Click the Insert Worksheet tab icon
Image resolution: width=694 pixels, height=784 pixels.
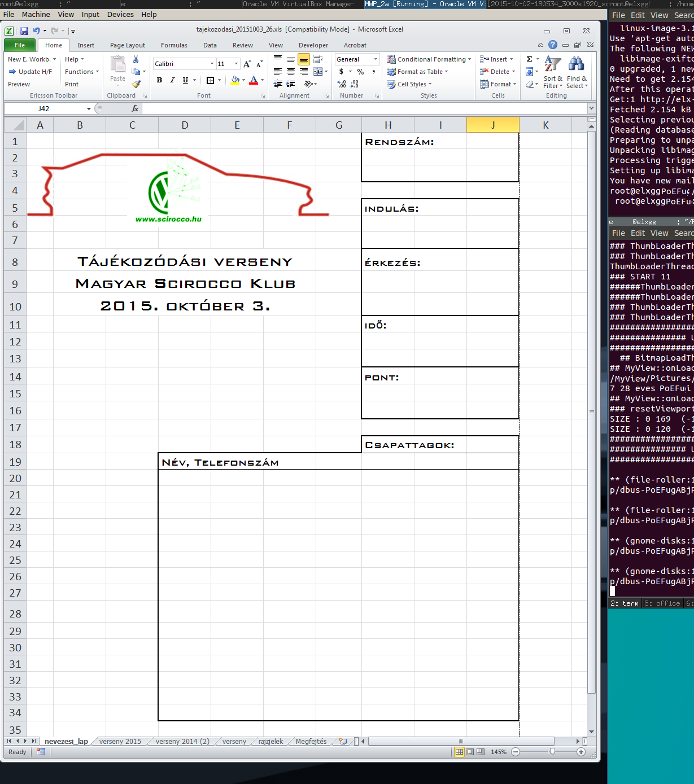(x=343, y=741)
